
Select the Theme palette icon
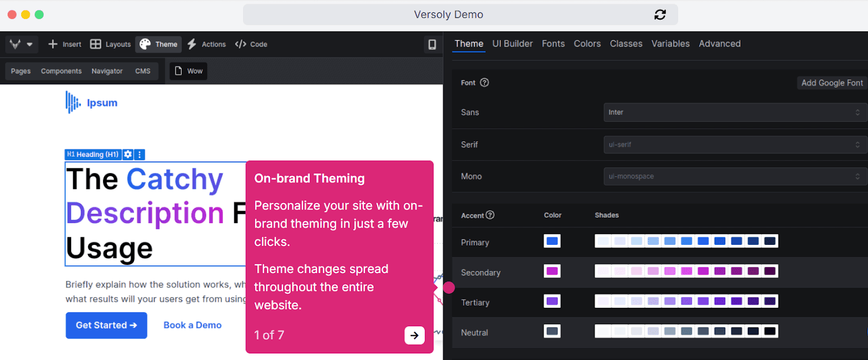pos(145,44)
